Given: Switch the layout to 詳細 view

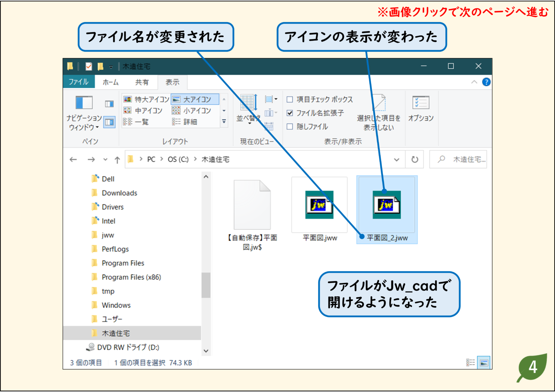Looking at the screenshot, I should pyautogui.click(x=189, y=122).
